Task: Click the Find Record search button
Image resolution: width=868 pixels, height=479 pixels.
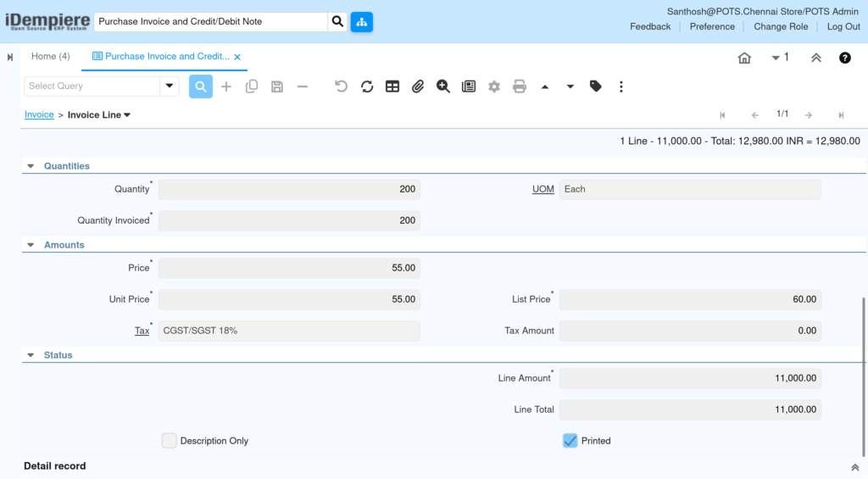Action: (200, 86)
